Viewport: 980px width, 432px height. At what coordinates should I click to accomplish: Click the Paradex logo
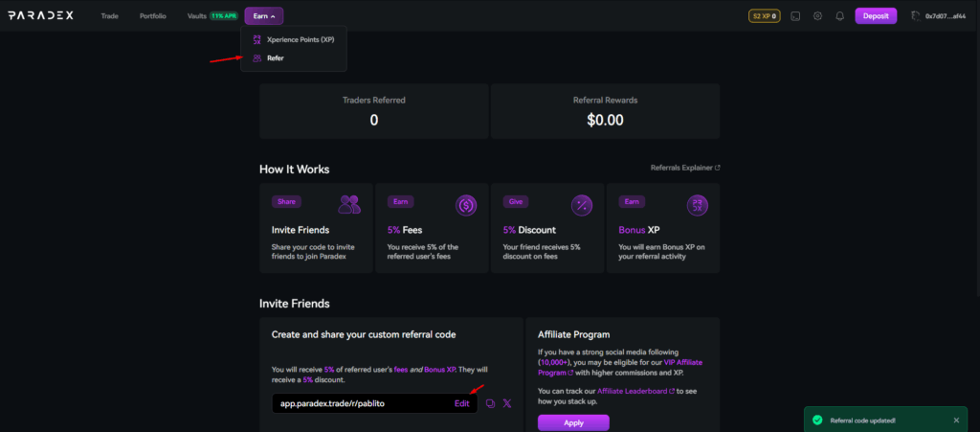40,15
